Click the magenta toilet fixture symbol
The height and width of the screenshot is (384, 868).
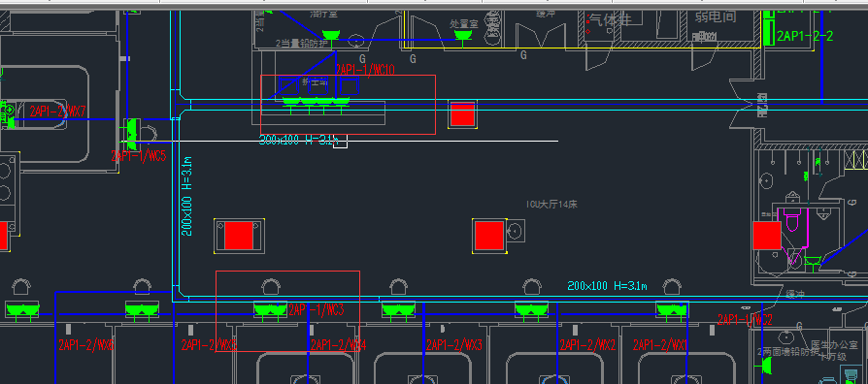(791, 221)
